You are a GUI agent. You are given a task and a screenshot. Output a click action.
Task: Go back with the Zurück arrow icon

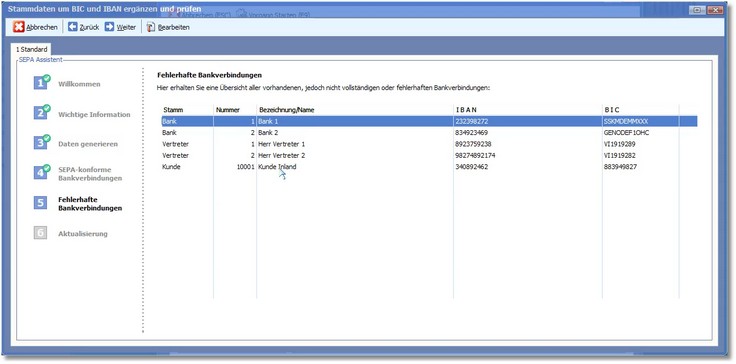(x=72, y=27)
